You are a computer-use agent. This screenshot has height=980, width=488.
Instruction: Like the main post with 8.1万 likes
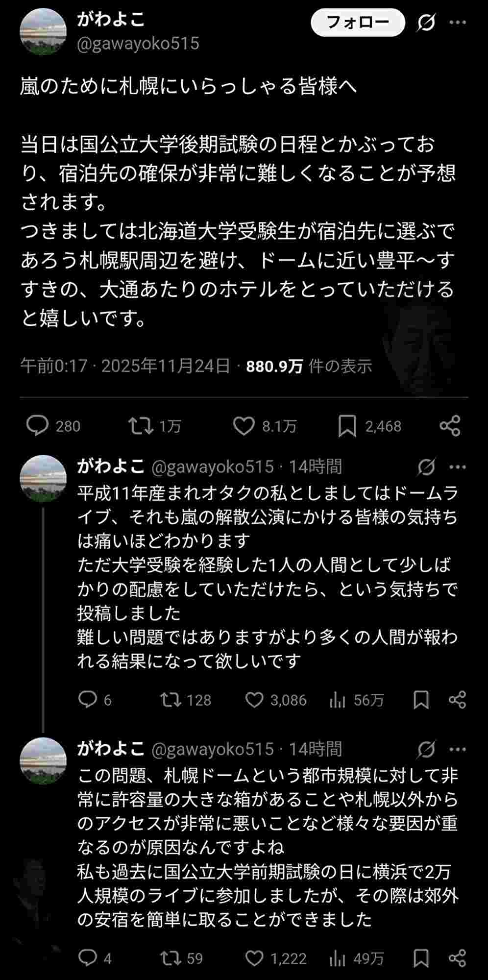244,426
